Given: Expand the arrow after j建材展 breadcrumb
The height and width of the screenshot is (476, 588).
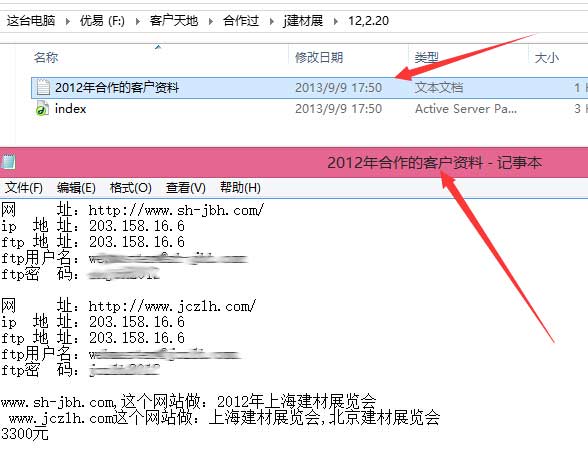Looking at the screenshot, I should pos(336,21).
